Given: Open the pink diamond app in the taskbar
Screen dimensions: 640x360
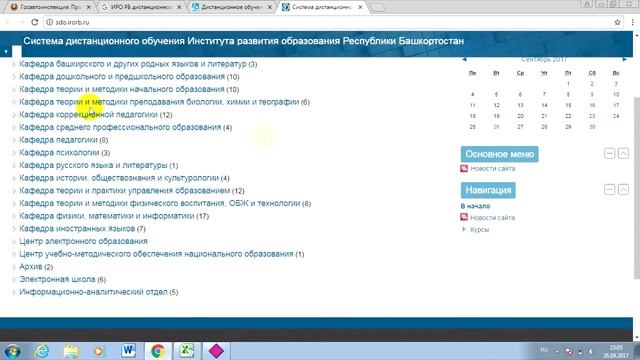Looking at the screenshot, I should (x=216, y=351).
